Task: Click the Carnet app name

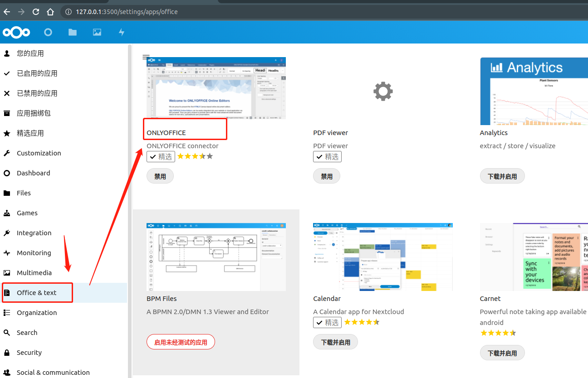Action: coord(490,299)
